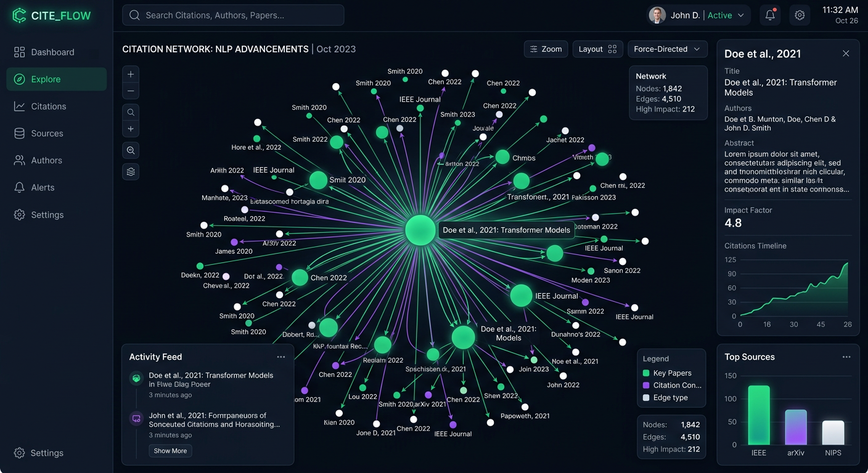Click the notifications bell icon
The image size is (868, 473).
pos(769,15)
